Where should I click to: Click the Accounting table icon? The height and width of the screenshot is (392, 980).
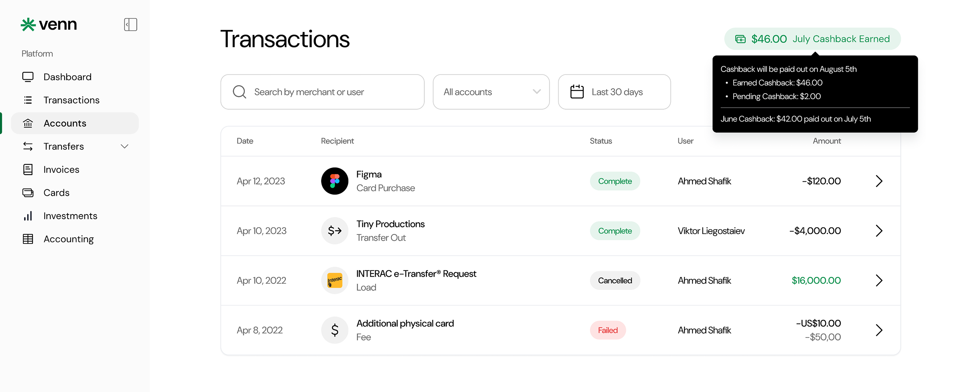[28, 239]
